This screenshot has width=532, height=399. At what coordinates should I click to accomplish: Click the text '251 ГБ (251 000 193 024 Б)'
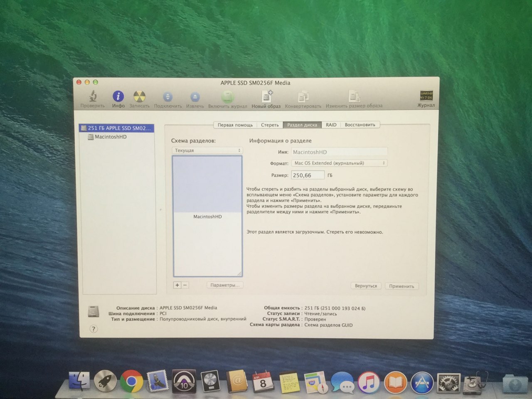pyautogui.click(x=335, y=308)
